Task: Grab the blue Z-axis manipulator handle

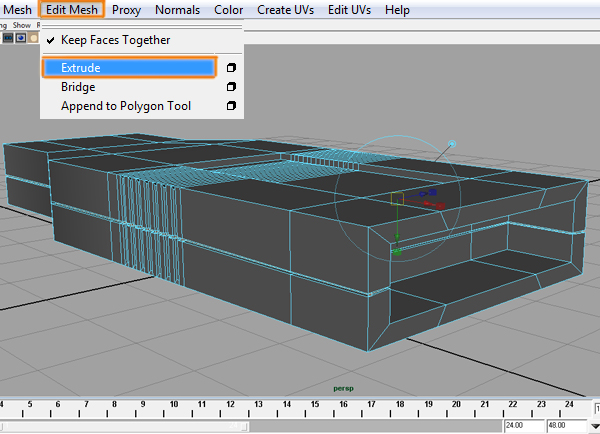Action: (x=432, y=192)
